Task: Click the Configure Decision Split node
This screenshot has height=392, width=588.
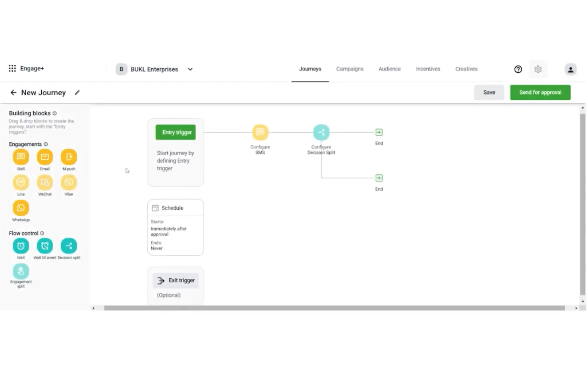Action: pos(321,132)
